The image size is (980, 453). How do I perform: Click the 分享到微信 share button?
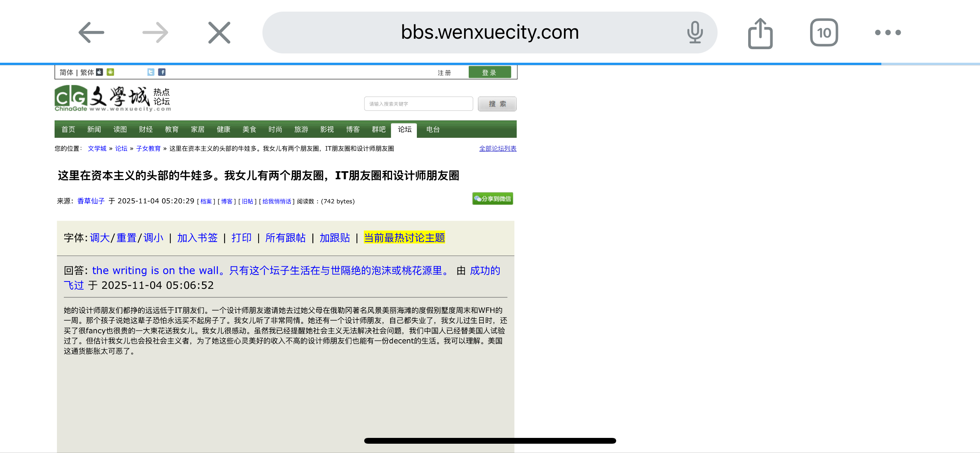point(492,199)
